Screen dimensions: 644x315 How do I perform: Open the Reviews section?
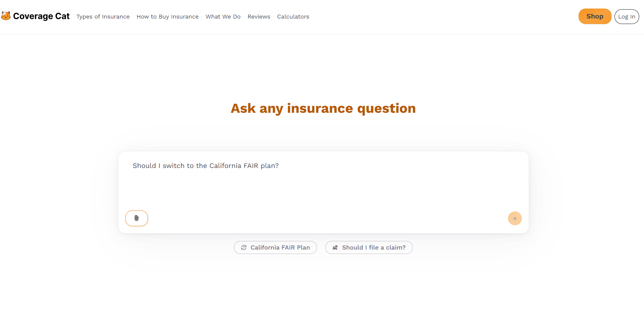tap(259, 16)
